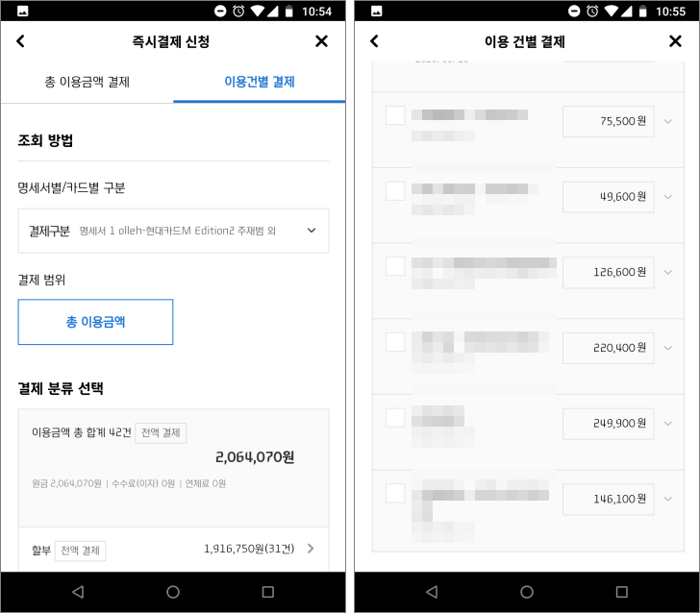
Task: Tap 전액 결제 next to 이용금액 총 합계
Action: (161, 432)
